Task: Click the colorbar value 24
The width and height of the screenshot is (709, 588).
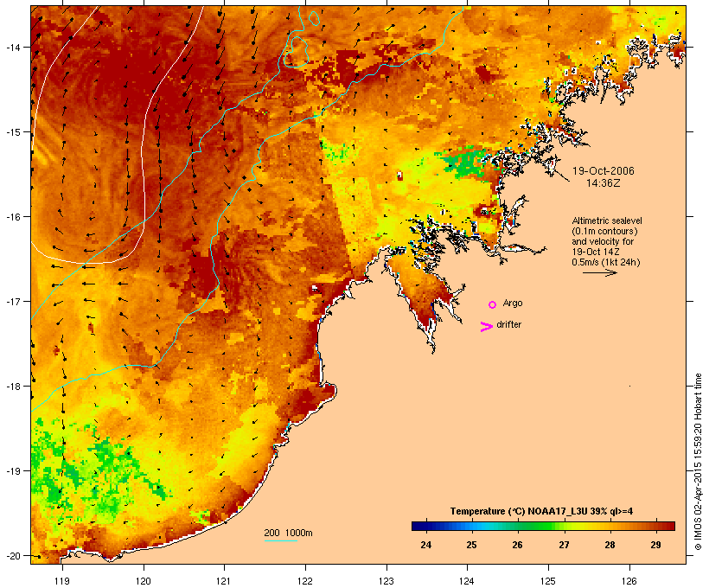Action: [x=425, y=545]
